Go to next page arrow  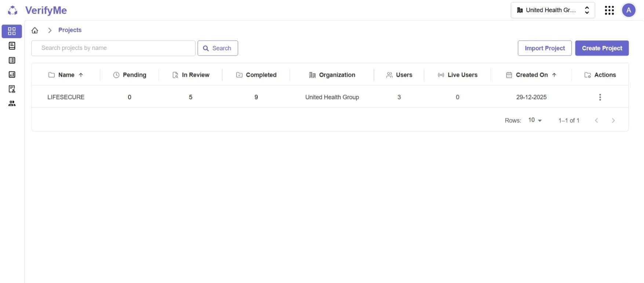613,120
